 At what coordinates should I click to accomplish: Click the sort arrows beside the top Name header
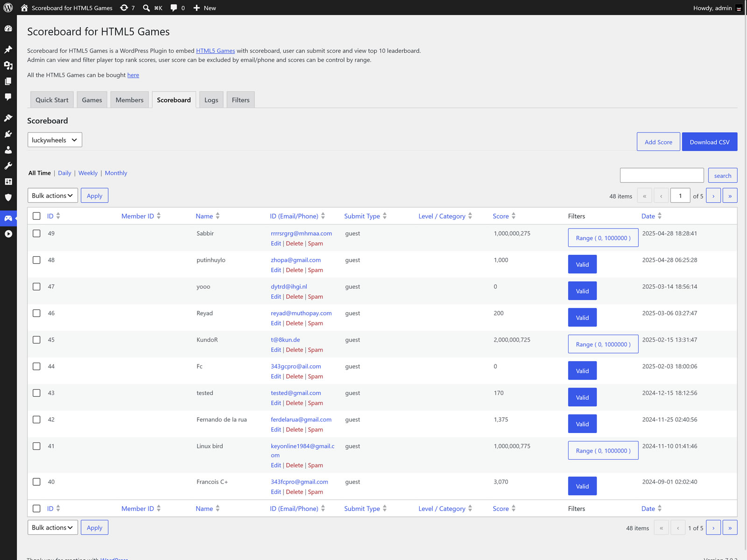[x=218, y=216]
